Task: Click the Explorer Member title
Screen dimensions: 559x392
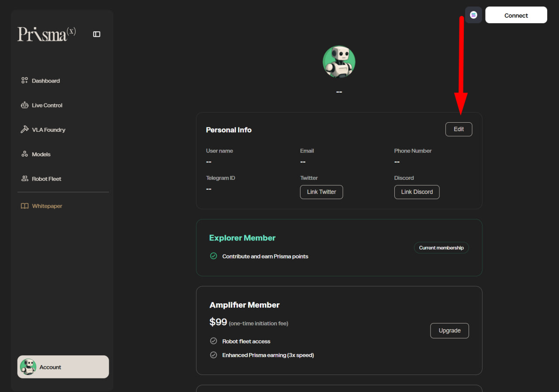Action: [x=242, y=238]
